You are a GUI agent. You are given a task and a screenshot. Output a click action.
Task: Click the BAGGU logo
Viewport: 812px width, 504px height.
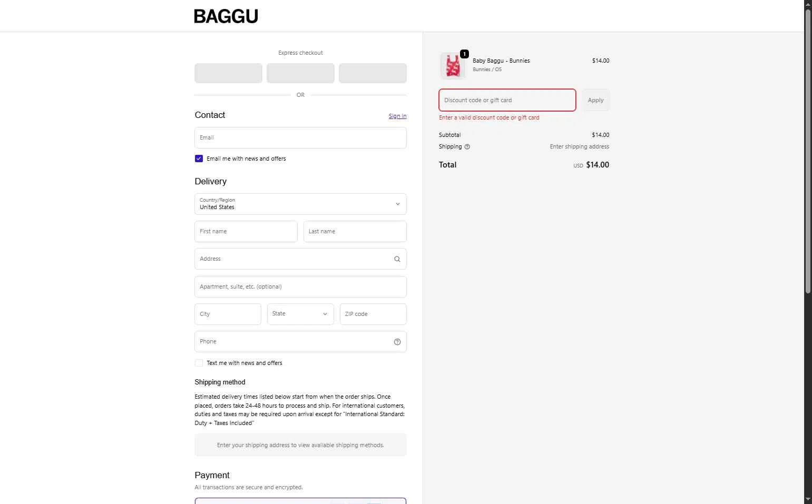pyautogui.click(x=226, y=16)
